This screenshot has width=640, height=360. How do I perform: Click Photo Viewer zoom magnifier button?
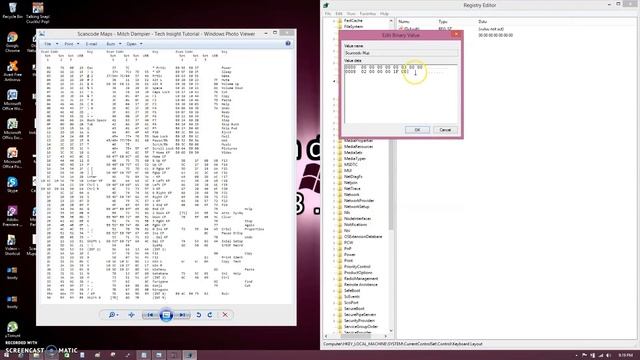click(x=112, y=315)
